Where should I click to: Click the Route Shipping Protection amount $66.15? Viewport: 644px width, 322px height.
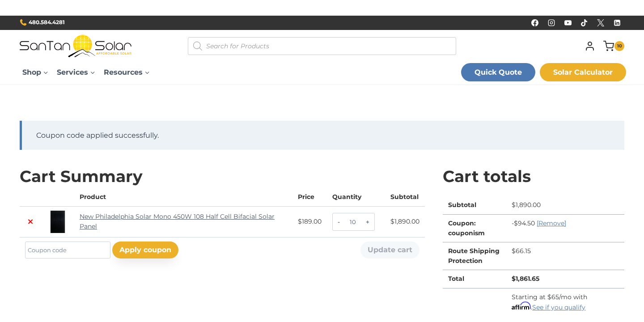pyautogui.click(x=521, y=251)
